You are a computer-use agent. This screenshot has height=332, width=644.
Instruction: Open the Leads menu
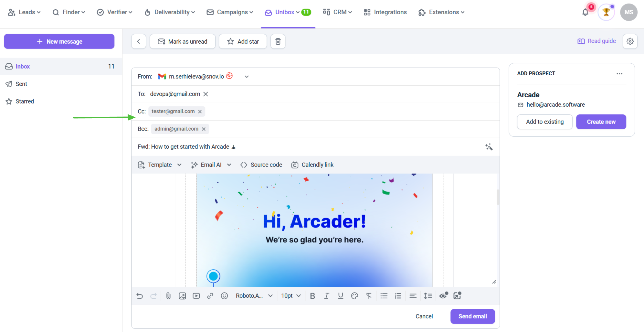click(24, 12)
